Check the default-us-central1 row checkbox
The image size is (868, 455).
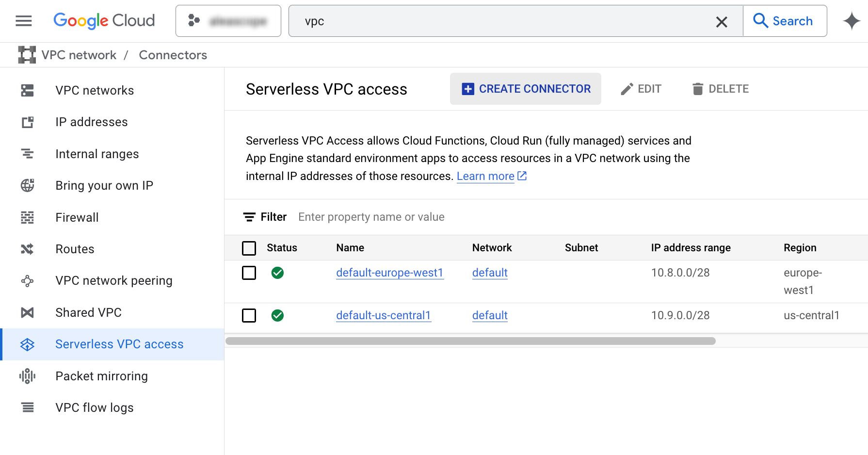249,315
